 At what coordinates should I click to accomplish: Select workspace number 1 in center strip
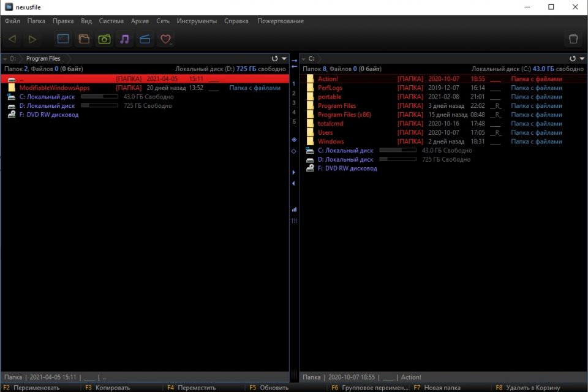click(x=294, y=83)
